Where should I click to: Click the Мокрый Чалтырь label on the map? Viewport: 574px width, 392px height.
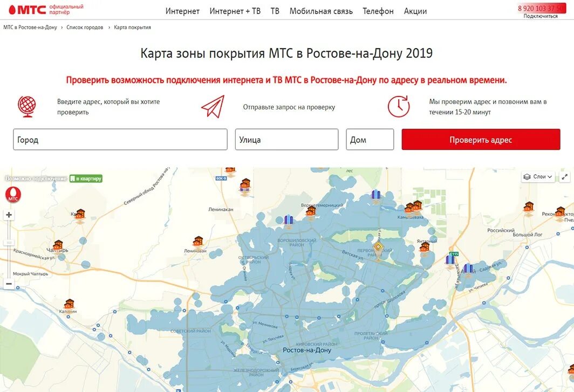coord(30,274)
